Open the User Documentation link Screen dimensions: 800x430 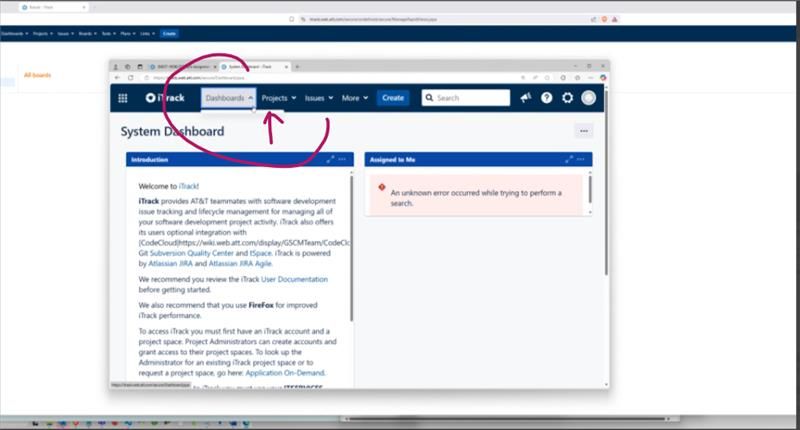pyautogui.click(x=294, y=279)
